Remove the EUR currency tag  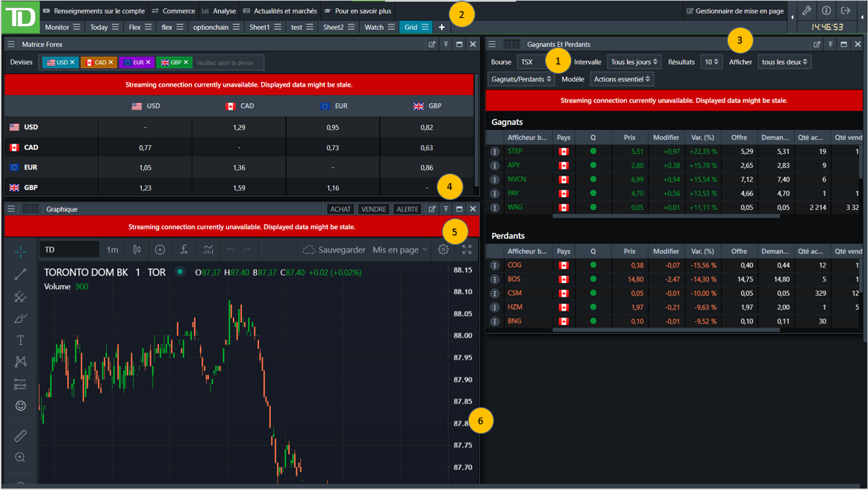[148, 63]
